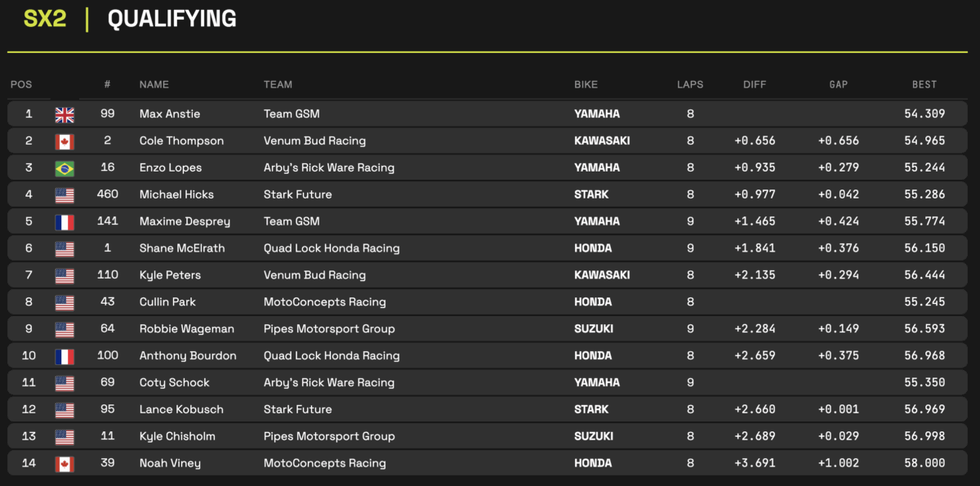
Task: Click the TEAM column header
Action: coord(278,84)
